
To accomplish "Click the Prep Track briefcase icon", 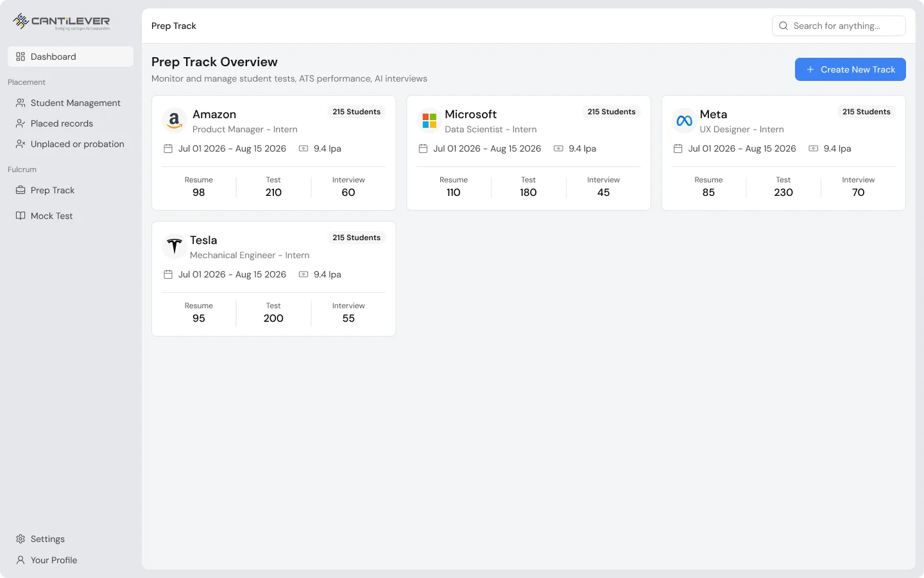I will click(x=21, y=190).
